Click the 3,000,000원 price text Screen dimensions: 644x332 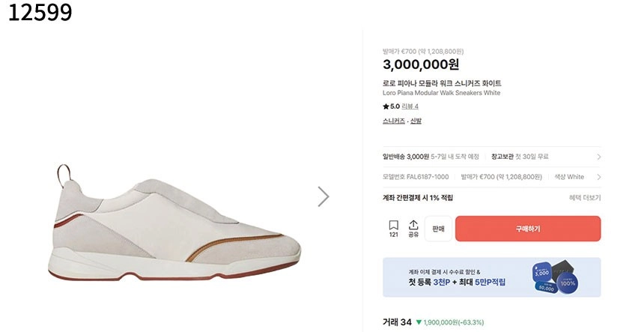421,65
